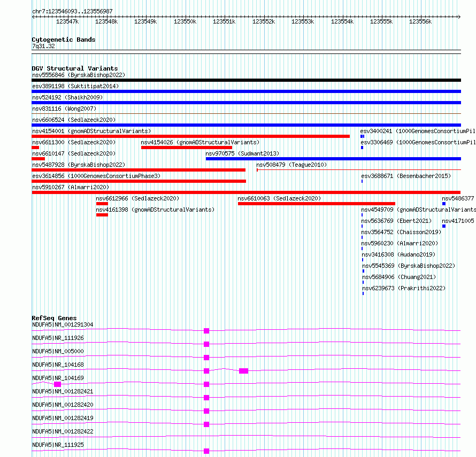Click NDUFA5|NM_001282420 transcript label
The width and height of the screenshot is (476, 457).
(63, 405)
